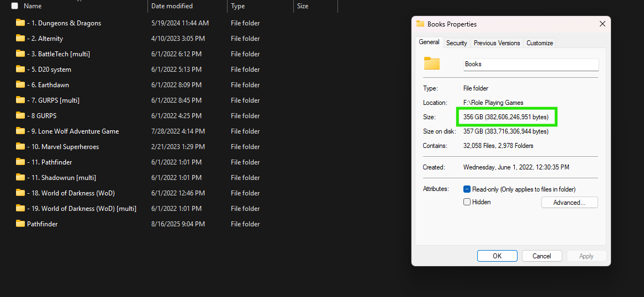Click the '- 8 GURPS' folder icon
This screenshot has width=644, height=297.
pos(20,115)
